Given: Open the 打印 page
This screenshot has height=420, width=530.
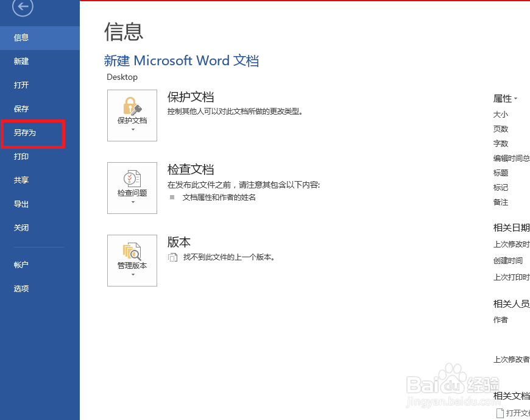Looking at the screenshot, I should [40, 157].
